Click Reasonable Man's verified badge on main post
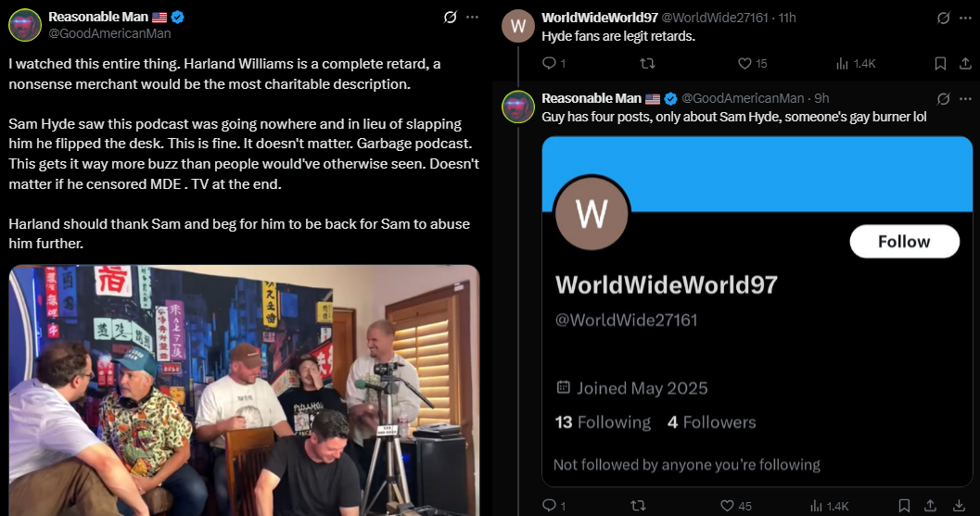980x516 pixels. pos(177,18)
